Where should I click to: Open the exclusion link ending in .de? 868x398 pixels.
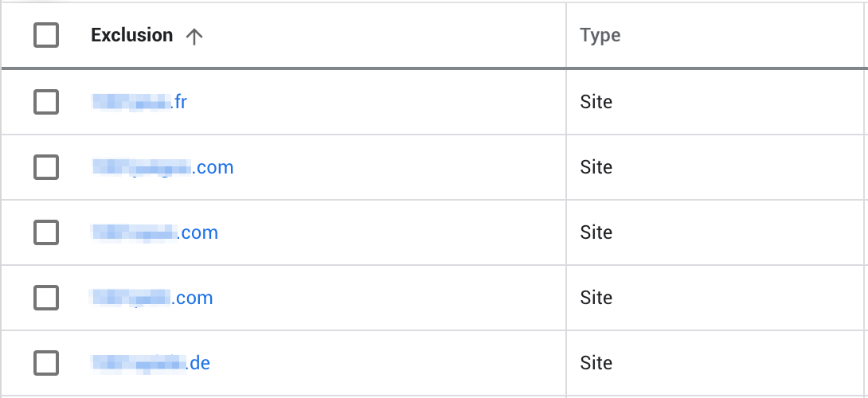pyautogui.click(x=151, y=363)
